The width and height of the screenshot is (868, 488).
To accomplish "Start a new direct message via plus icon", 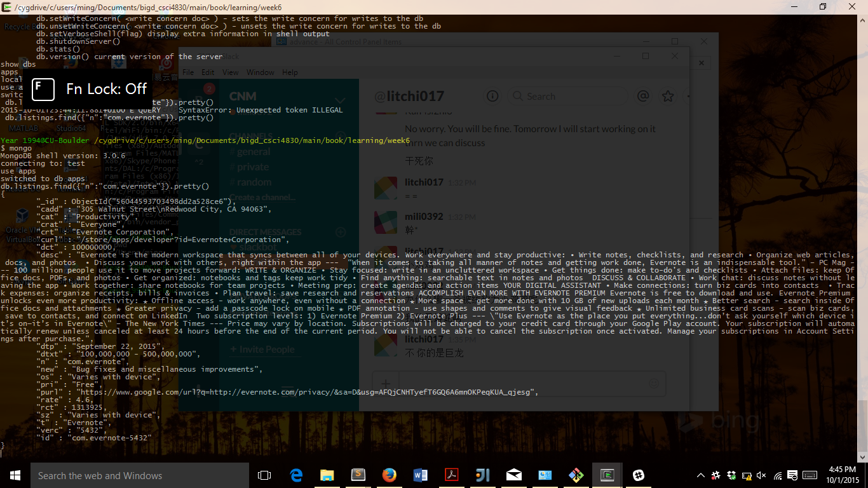I will click(x=341, y=232).
